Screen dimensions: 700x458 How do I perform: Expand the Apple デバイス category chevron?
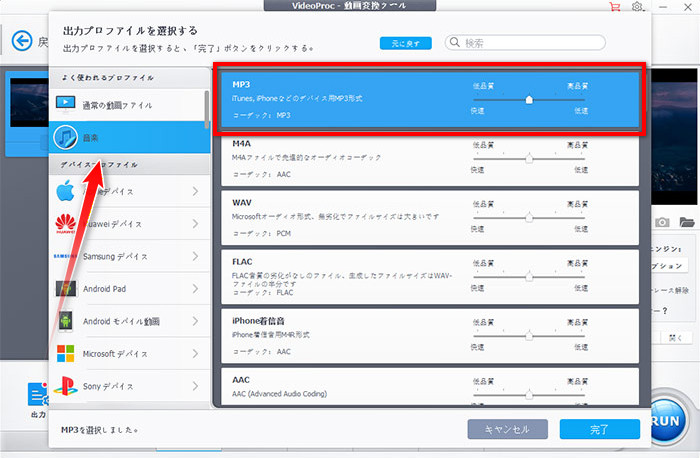point(195,191)
